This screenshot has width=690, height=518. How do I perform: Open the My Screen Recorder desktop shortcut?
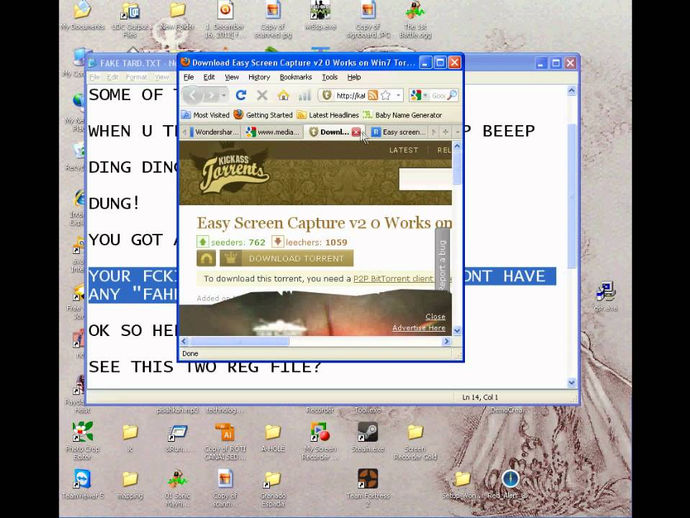320,440
